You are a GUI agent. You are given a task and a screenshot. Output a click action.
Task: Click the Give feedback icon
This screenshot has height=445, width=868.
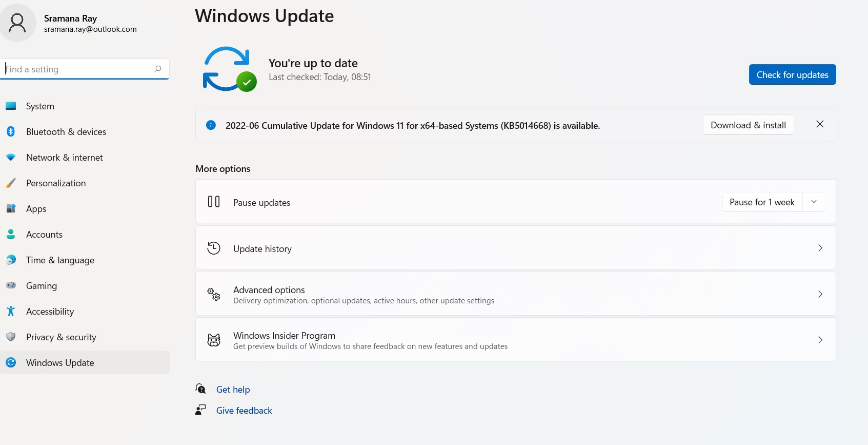[x=200, y=410]
